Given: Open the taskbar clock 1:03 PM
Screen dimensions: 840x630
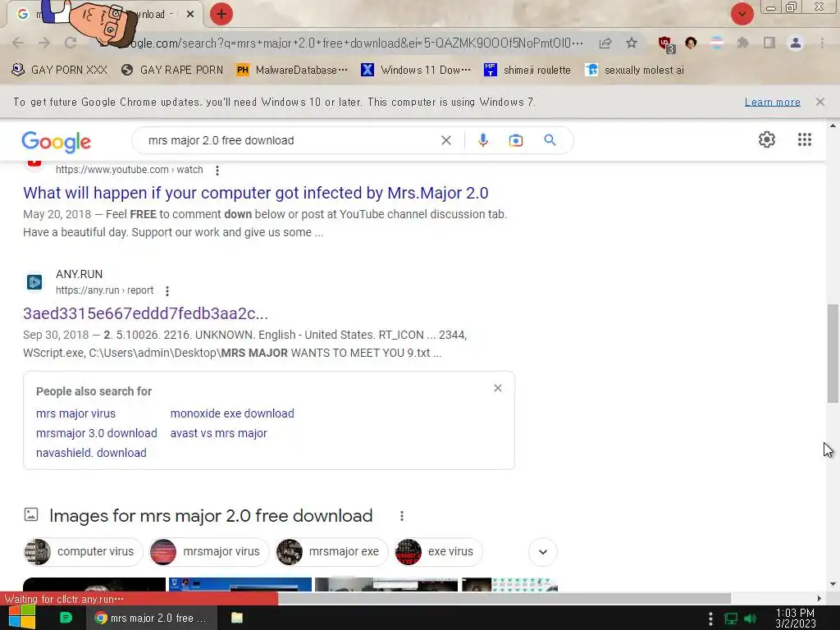Looking at the screenshot, I should click(796, 619).
